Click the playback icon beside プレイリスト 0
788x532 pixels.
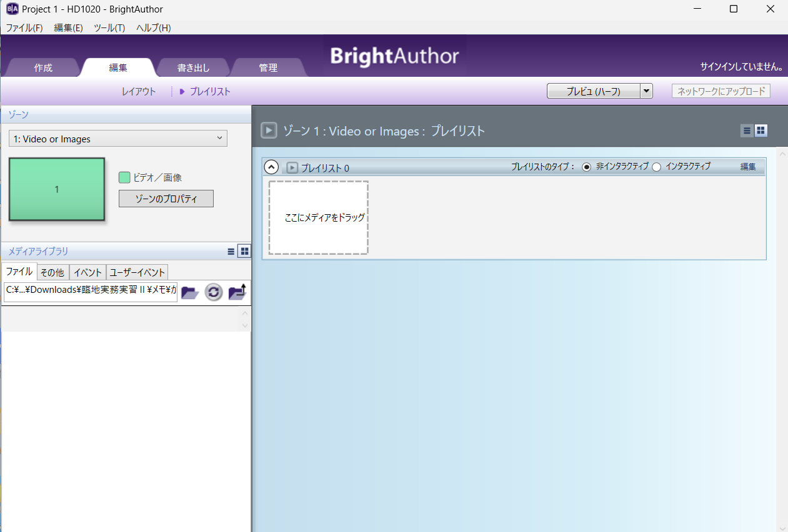tap(291, 167)
